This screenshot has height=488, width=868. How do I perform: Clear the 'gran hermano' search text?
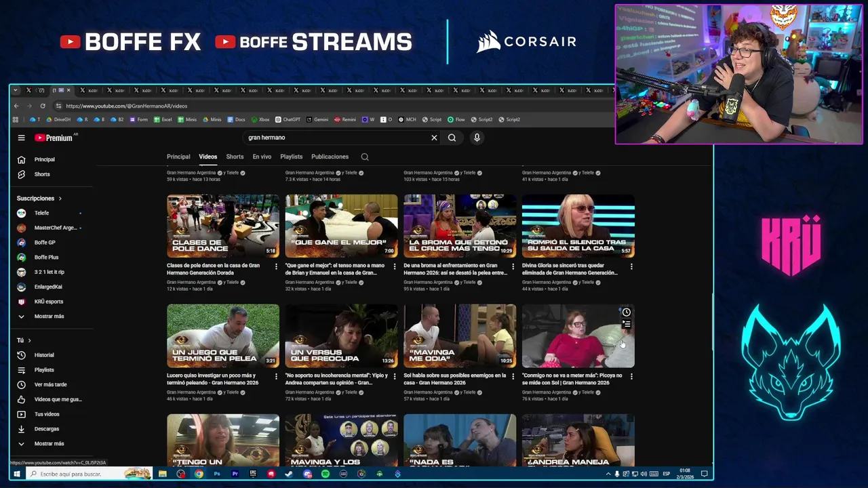(x=434, y=138)
